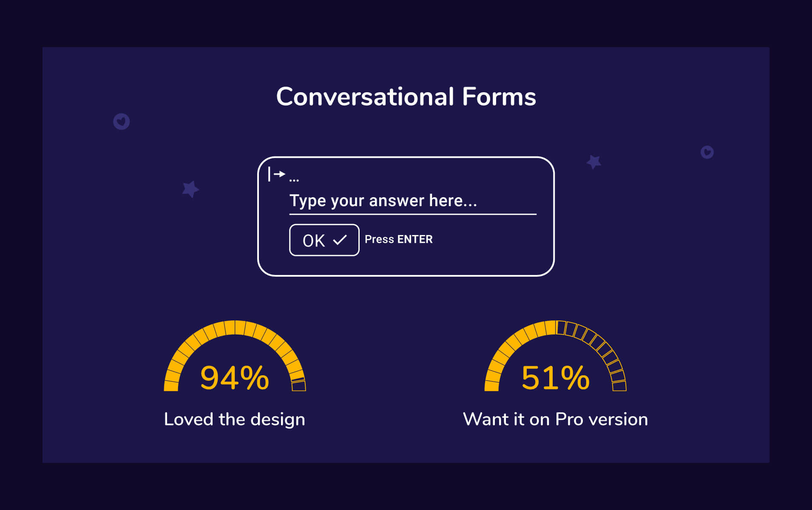Click the heart icon left of the title
This screenshot has width=812, height=510.
121,122
